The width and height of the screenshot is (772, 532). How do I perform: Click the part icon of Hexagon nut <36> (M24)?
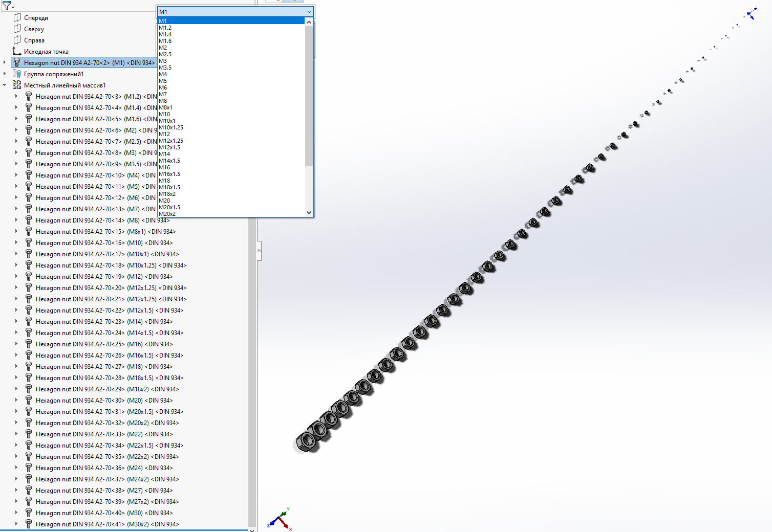[29, 468]
